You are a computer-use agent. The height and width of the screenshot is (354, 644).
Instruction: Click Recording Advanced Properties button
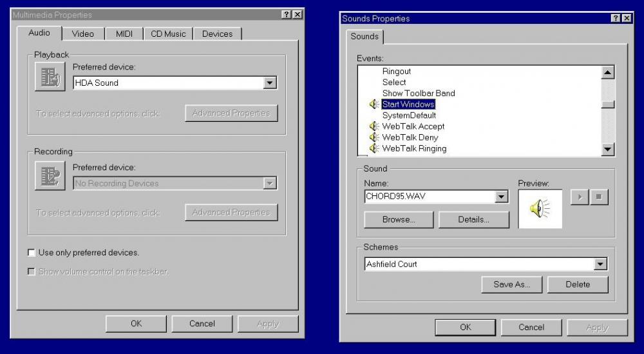point(231,212)
